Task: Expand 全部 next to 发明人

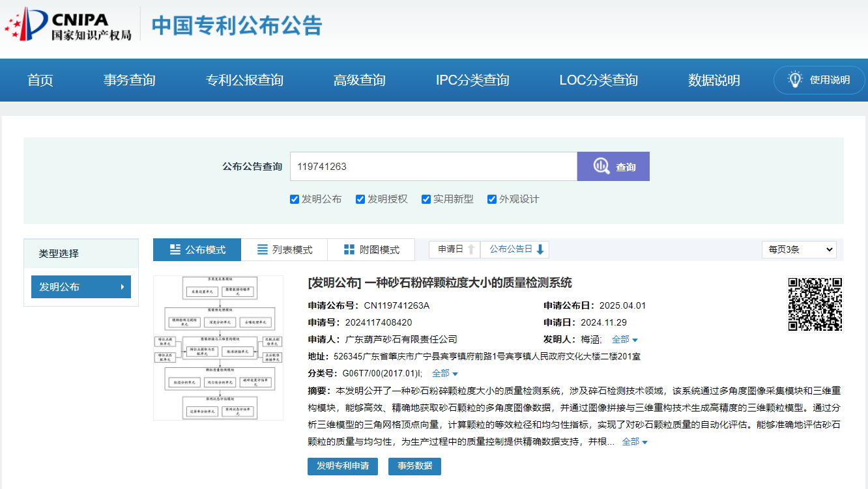Action: coord(624,339)
